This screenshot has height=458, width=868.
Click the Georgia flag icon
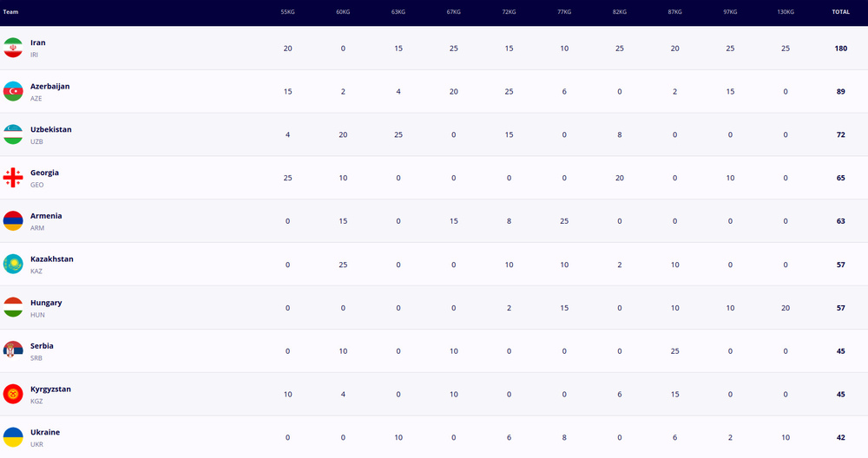pyautogui.click(x=13, y=178)
